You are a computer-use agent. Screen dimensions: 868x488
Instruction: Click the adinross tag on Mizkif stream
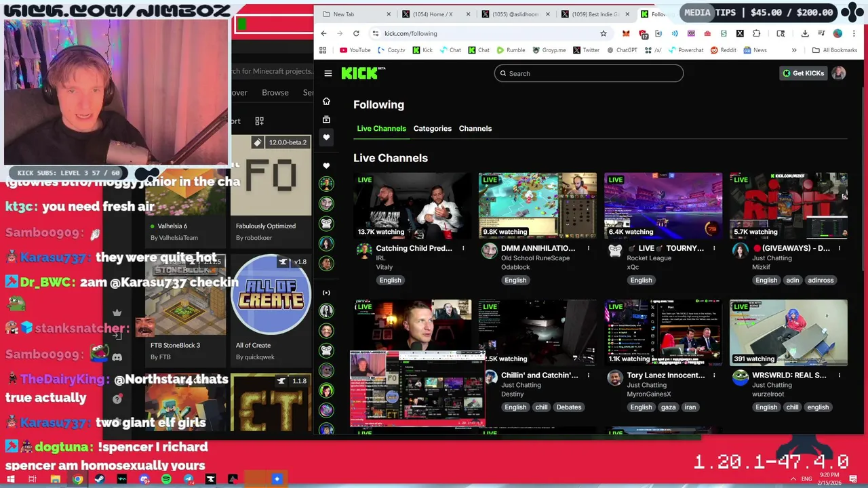pos(821,280)
